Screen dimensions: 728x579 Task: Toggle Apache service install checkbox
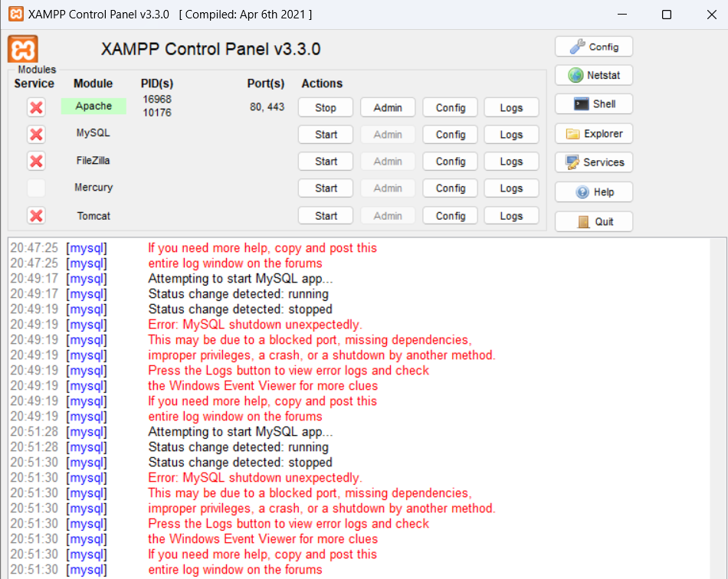tap(36, 107)
